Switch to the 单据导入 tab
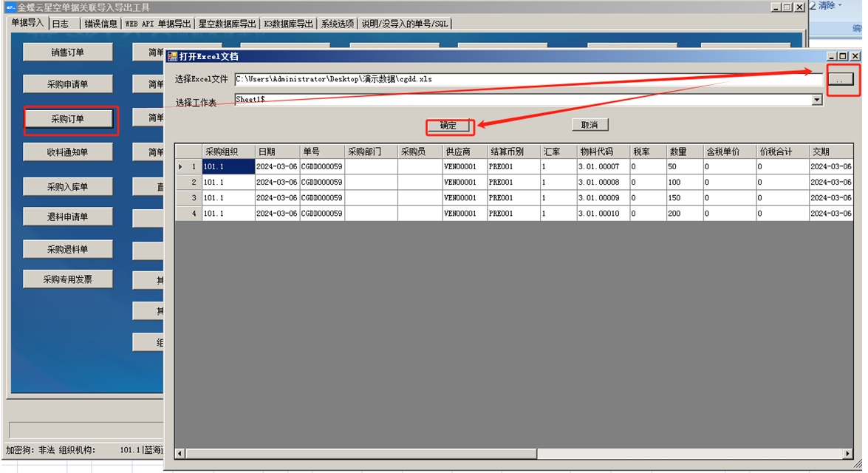The height and width of the screenshot is (473, 868). coord(27,23)
